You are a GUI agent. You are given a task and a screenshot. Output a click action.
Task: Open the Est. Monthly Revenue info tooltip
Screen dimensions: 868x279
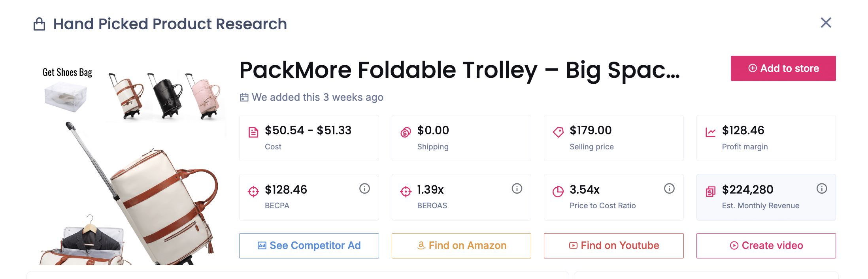tap(822, 189)
